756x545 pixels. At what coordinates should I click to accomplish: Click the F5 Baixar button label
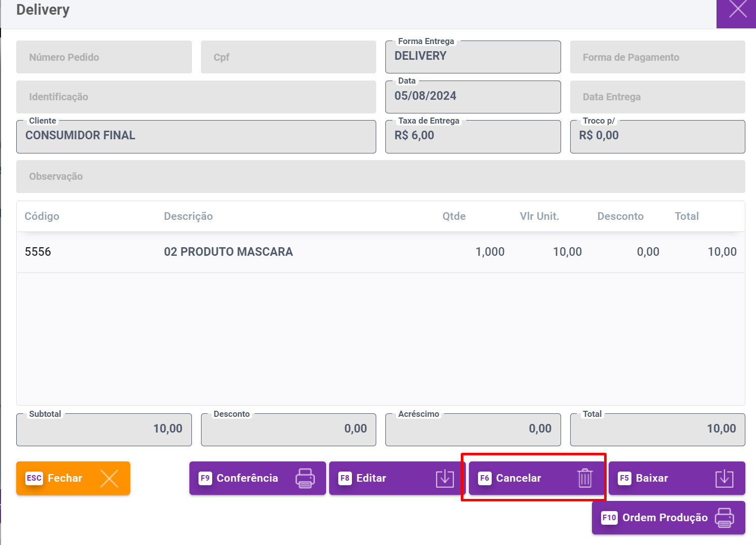pyautogui.click(x=652, y=478)
